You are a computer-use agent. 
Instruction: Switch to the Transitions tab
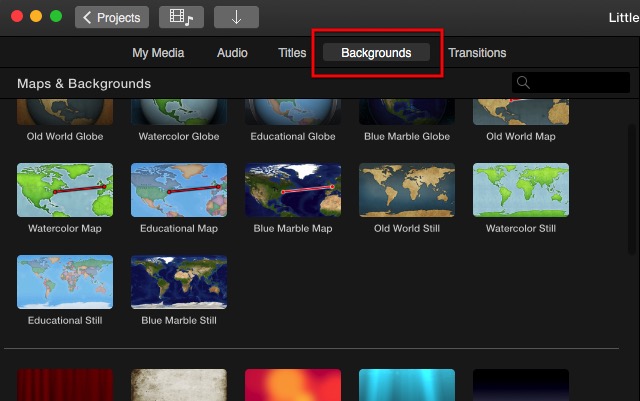(x=477, y=53)
